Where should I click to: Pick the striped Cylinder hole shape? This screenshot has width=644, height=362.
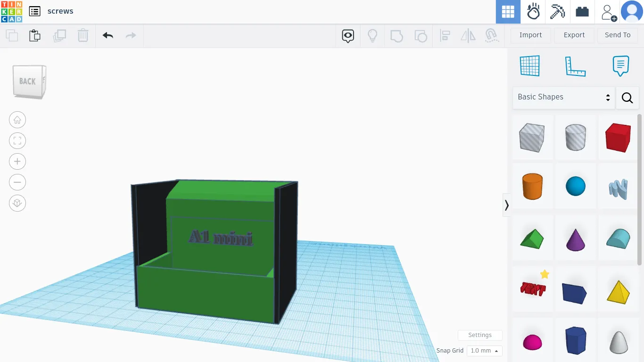point(576,138)
